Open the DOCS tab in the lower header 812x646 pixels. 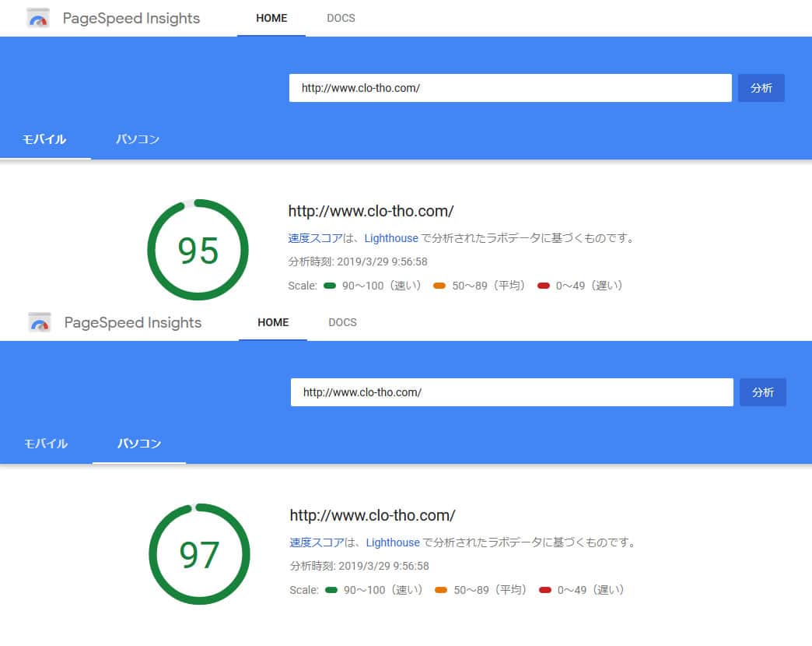click(x=342, y=322)
